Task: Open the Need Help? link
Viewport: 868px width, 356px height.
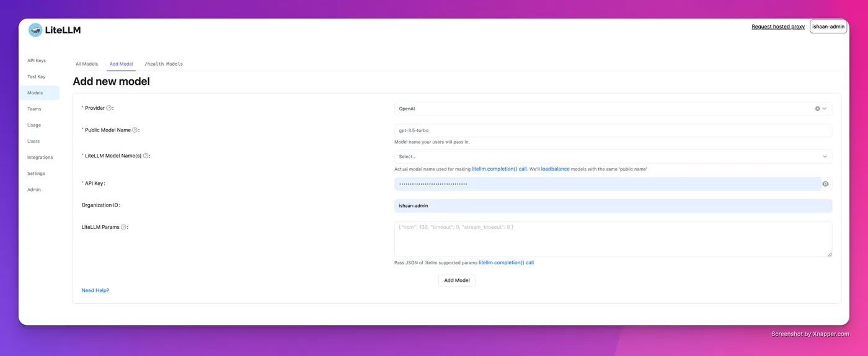Action: click(95, 290)
